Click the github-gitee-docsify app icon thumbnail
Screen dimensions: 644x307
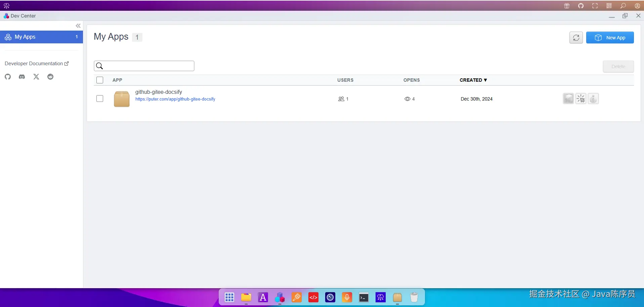point(122,99)
